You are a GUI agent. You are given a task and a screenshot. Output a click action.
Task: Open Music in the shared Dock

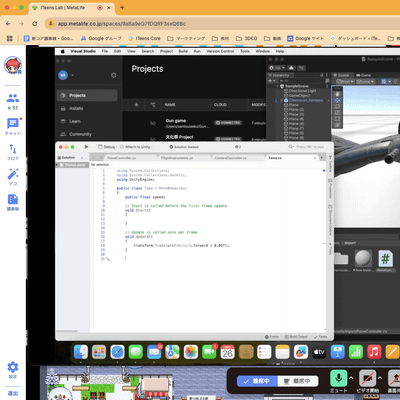click(x=374, y=352)
